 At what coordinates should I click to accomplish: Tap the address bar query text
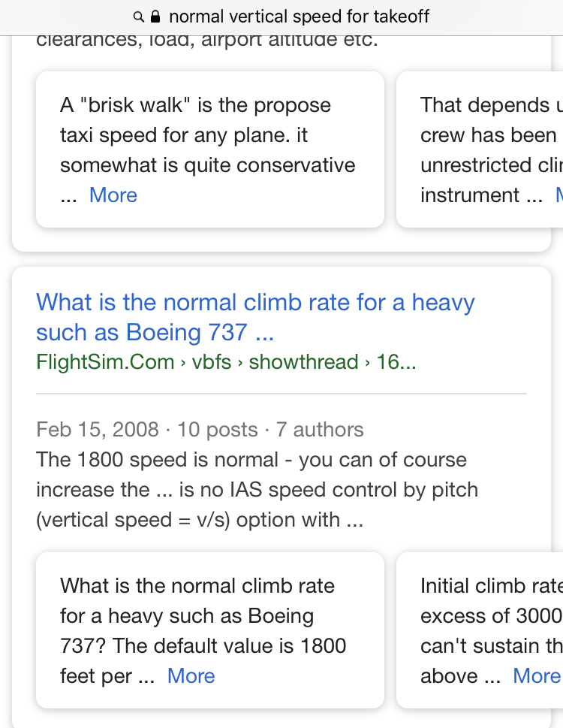(x=299, y=17)
